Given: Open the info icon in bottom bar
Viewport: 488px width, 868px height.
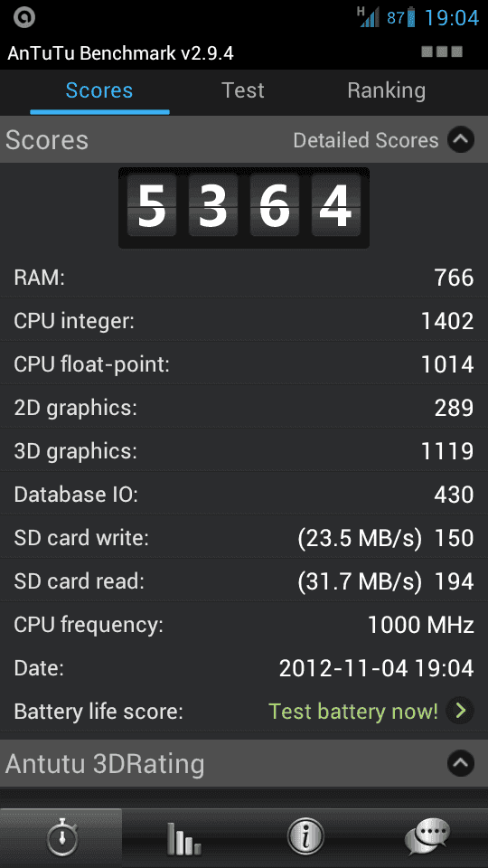Looking at the screenshot, I should (305, 837).
